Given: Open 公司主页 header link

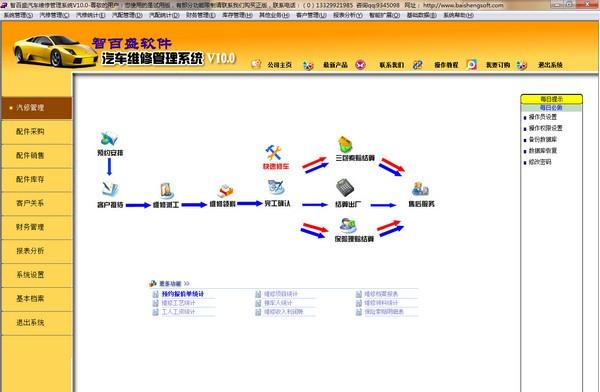Looking at the screenshot, I should coord(279,65).
